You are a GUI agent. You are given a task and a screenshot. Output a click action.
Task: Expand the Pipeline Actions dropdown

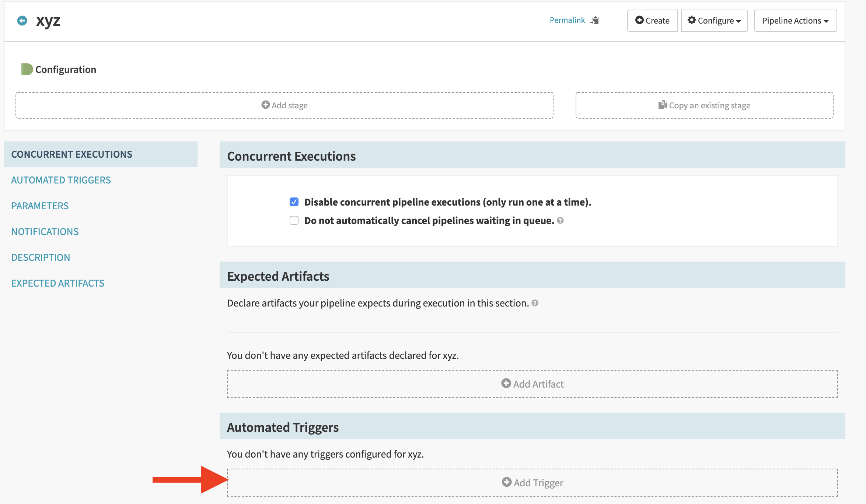click(795, 21)
